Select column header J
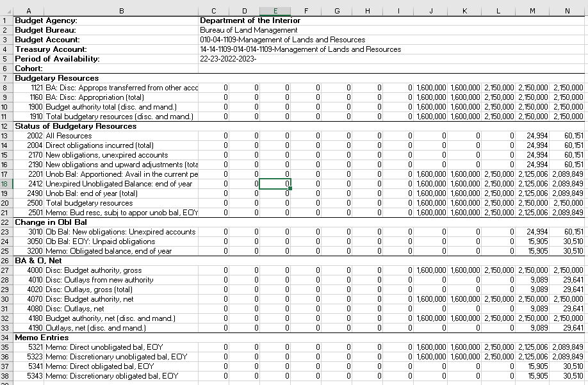The image size is (588, 385). [430, 12]
